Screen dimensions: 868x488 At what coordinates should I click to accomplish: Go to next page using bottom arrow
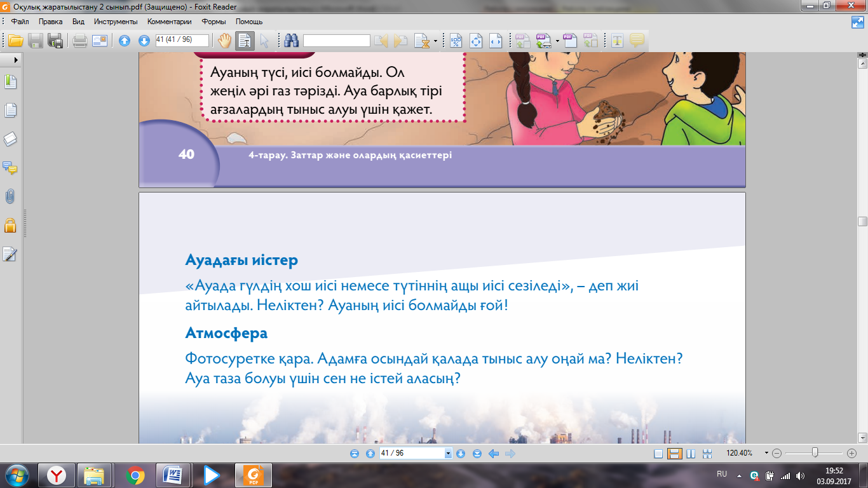[x=461, y=454]
